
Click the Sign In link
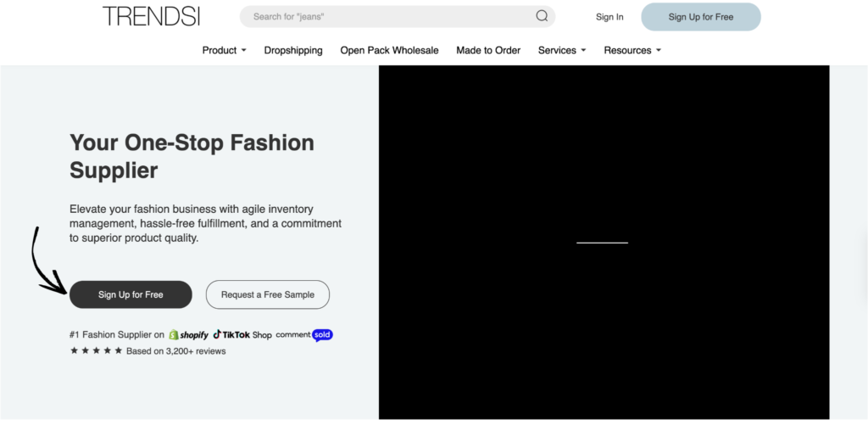coord(609,17)
